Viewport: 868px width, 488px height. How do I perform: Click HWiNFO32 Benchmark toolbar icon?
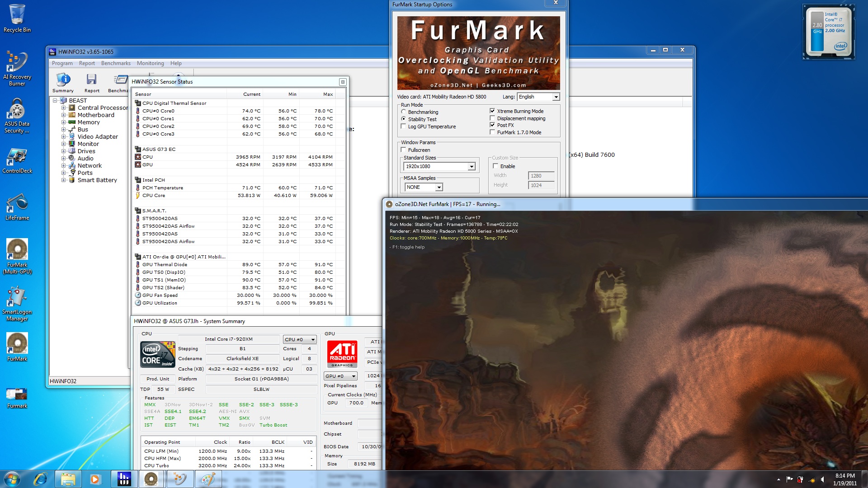[118, 83]
